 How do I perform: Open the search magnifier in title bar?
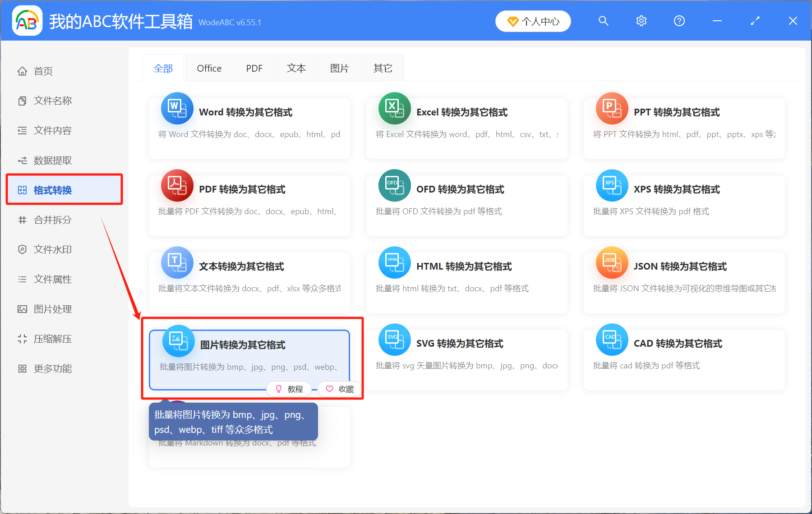pos(603,21)
